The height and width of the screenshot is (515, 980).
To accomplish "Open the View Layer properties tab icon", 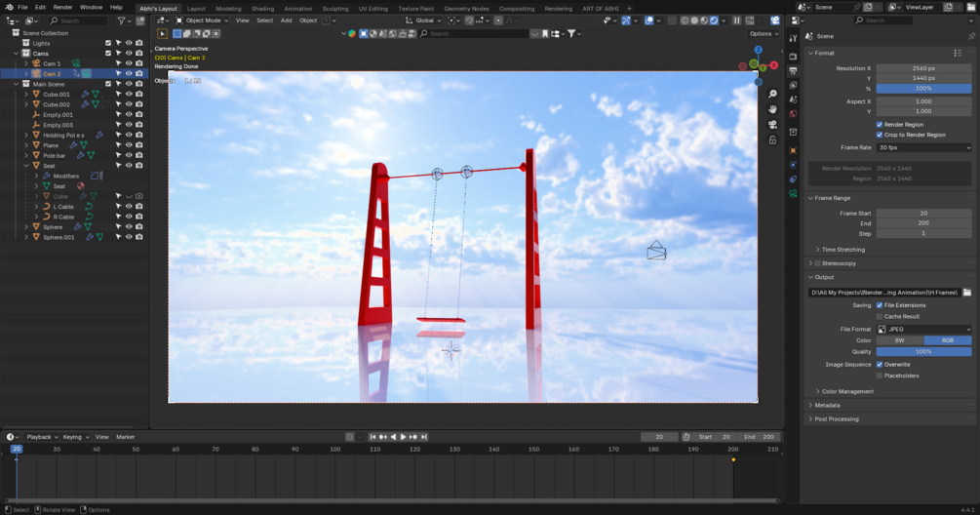I will pyautogui.click(x=793, y=85).
